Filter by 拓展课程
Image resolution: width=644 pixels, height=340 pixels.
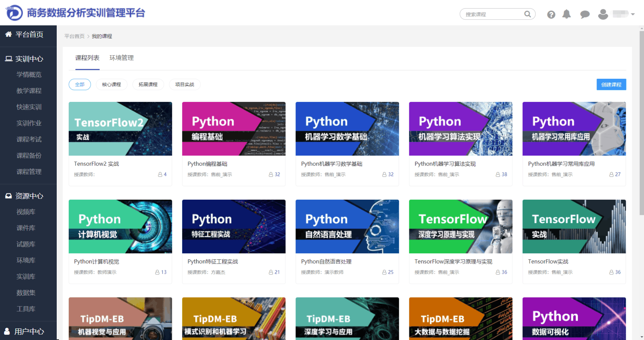[x=148, y=84]
